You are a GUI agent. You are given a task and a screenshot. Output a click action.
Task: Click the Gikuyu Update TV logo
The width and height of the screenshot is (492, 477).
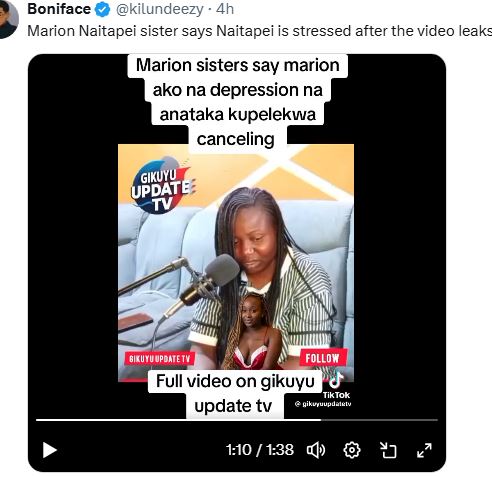(x=161, y=186)
